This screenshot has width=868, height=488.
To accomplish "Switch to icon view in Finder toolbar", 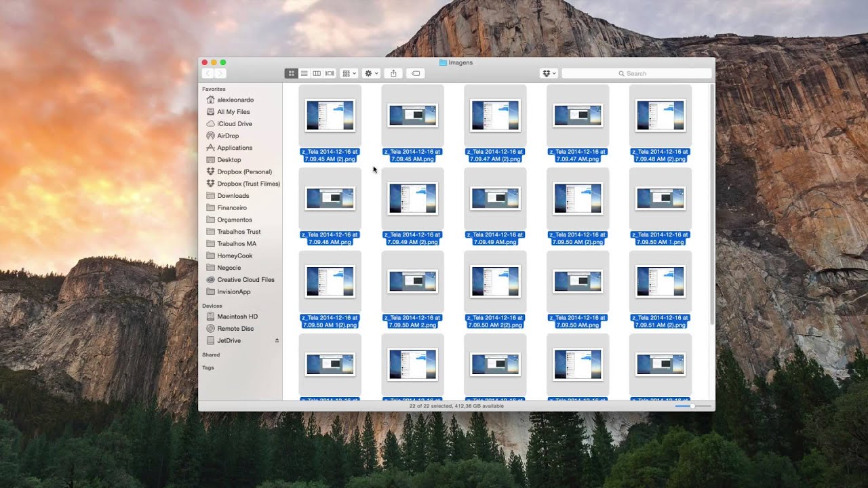I will [292, 73].
